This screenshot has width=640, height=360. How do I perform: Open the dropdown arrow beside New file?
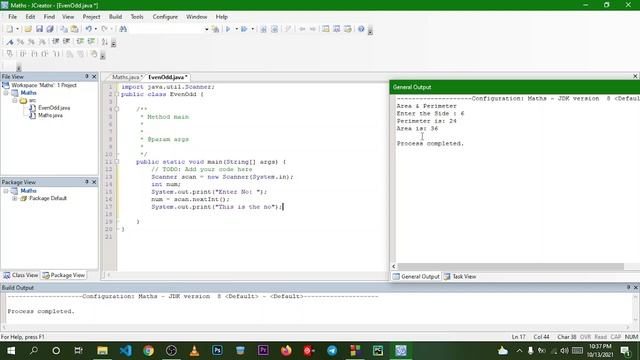(x=17, y=29)
